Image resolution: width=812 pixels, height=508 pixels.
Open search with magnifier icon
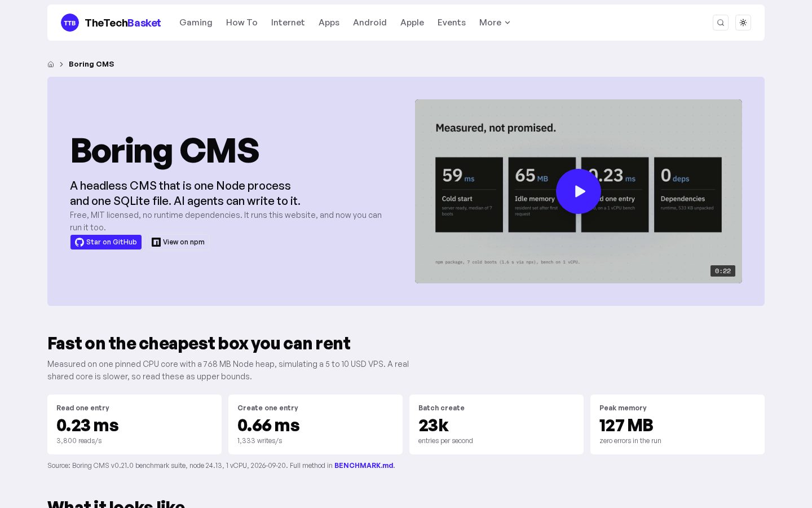pos(721,23)
